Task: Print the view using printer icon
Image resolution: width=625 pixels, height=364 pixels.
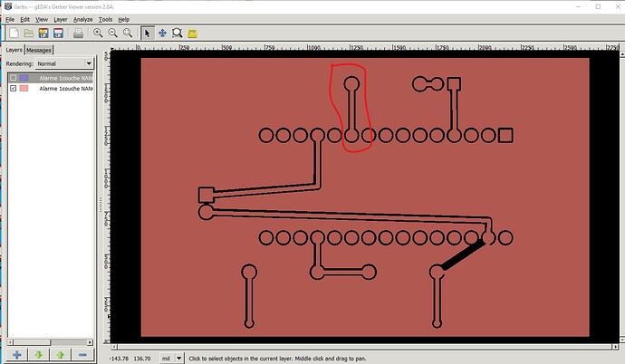Action: (x=78, y=34)
